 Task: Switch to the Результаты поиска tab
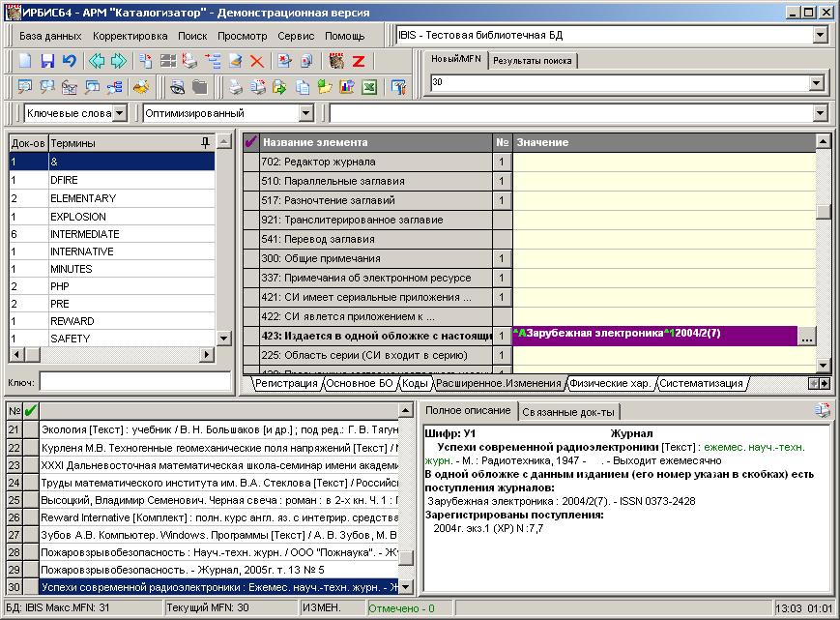pyautogui.click(x=533, y=61)
